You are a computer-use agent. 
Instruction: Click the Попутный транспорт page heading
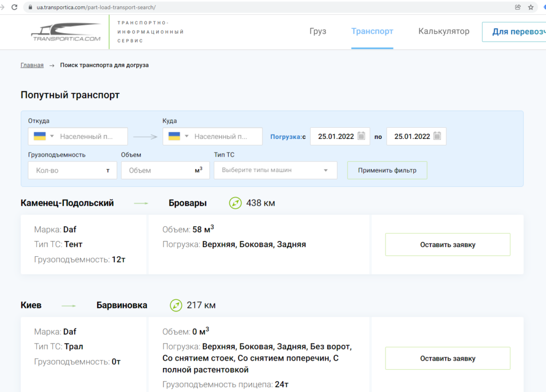pyautogui.click(x=70, y=95)
